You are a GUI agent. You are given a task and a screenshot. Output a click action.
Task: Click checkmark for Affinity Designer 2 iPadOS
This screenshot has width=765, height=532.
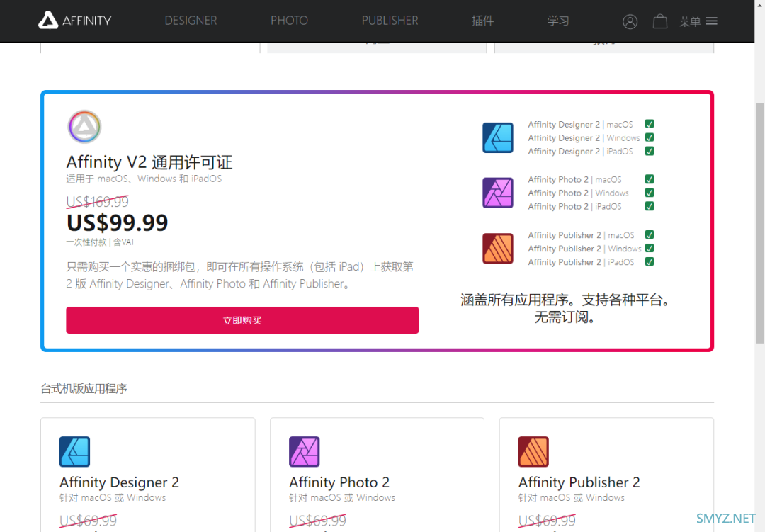[x=650, y=152]
